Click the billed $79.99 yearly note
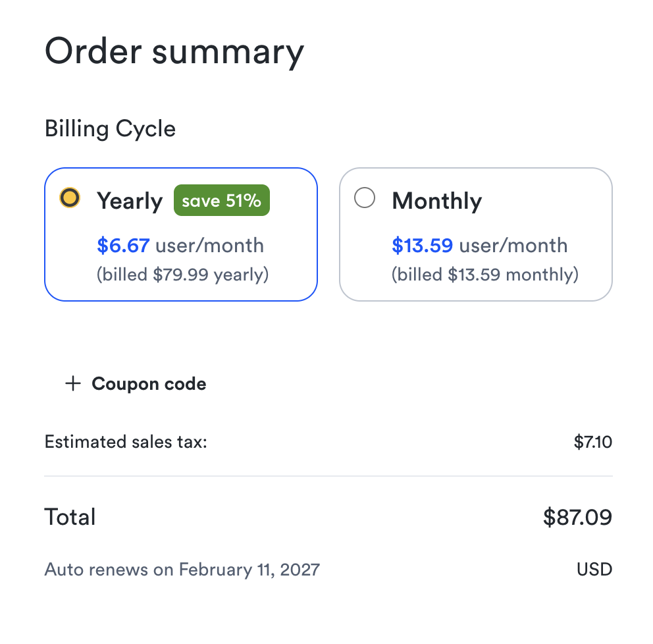This screenshot has height=644, width=653. 182,274
